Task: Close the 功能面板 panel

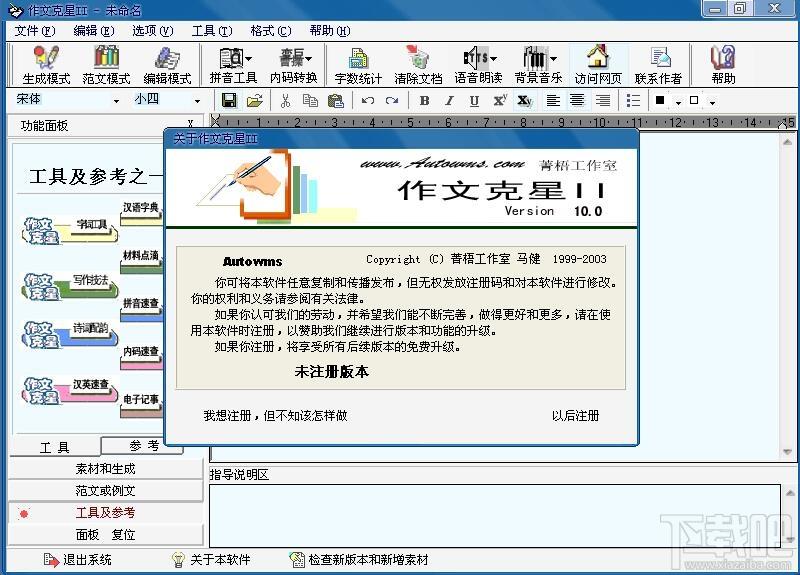Action: tap(190, 124)
